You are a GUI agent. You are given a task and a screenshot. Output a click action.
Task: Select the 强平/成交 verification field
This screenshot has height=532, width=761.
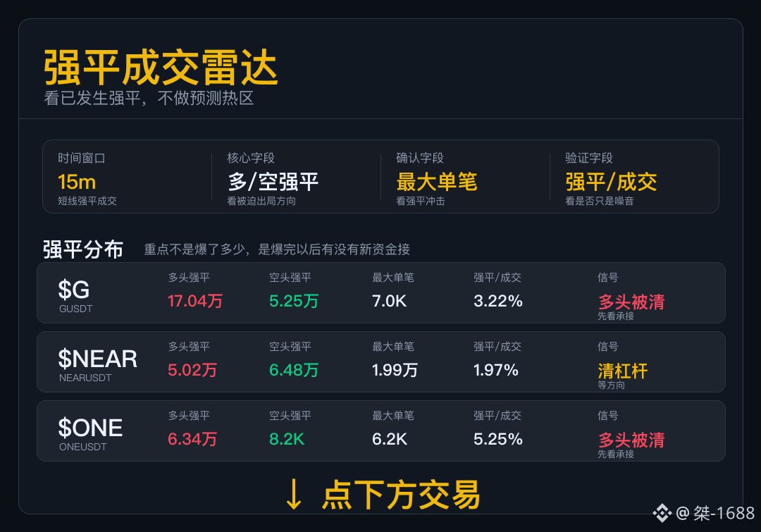click(x=611, y=182)
